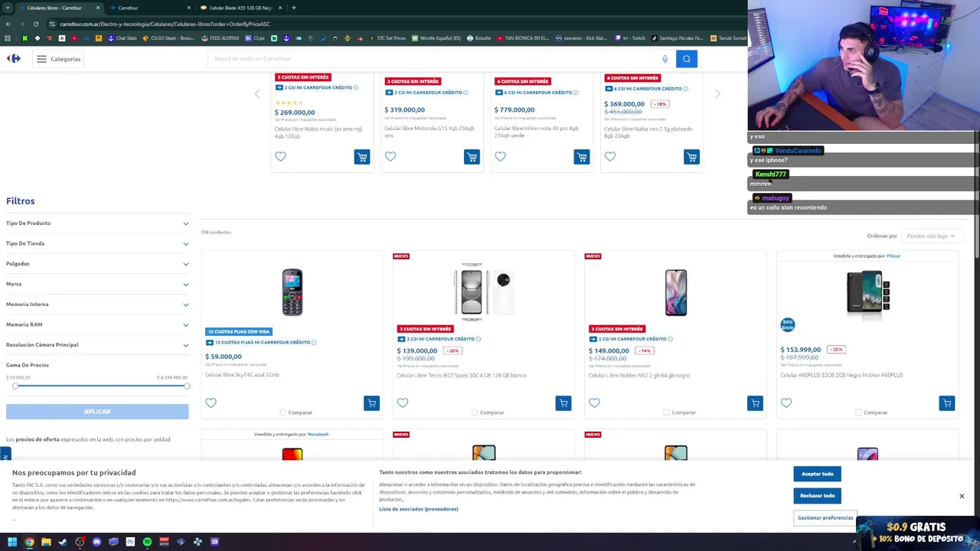Switch to Celular Blade A55 128 GB tab
The width and height of the screenshot is (980, 551).
240,8
